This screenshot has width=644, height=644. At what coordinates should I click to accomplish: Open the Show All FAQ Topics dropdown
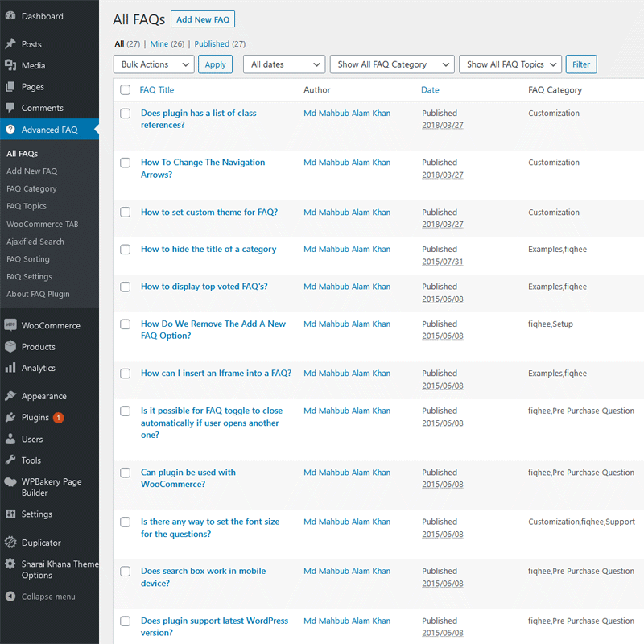click(510, 64)
